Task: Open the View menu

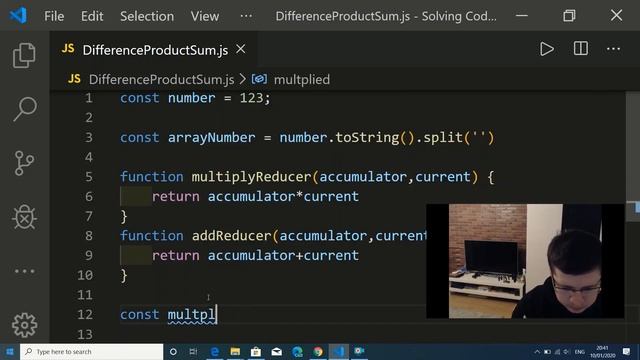Action: coord(204,16)
